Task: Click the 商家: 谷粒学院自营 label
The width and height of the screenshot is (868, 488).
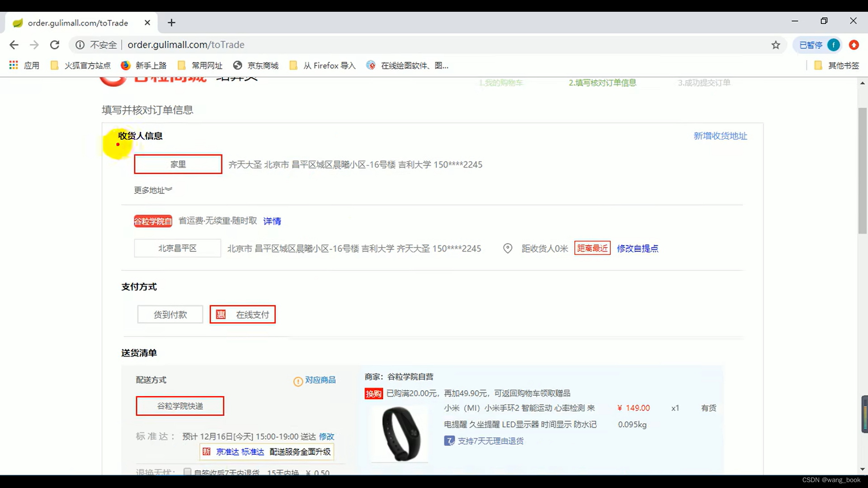Action: point(399,377)
